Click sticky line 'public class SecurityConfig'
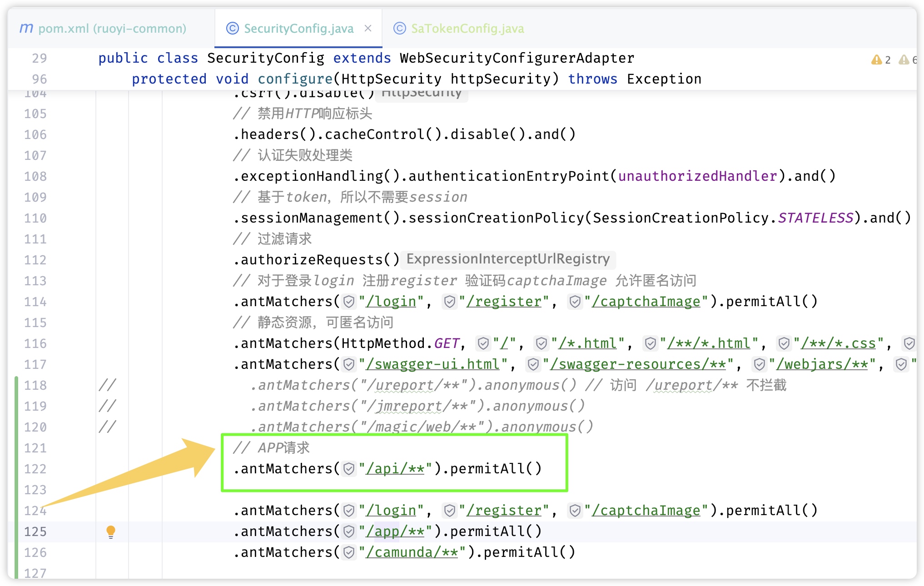 pos(366,58)
